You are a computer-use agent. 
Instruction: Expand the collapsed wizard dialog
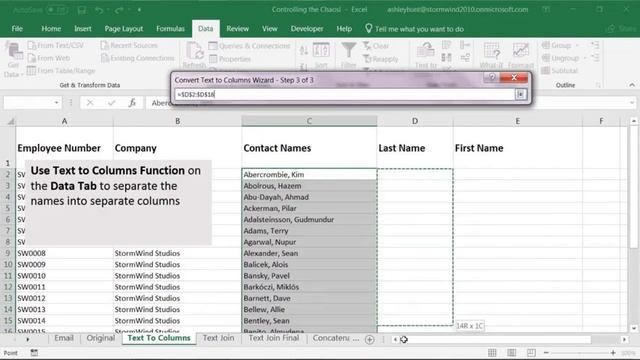click(520, 94)
